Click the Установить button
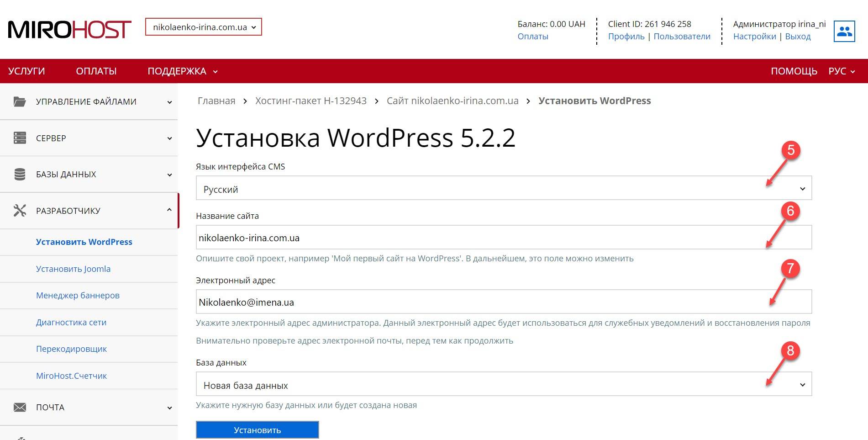This screenshot has height=440, width=868. click(x=258, y=430)
